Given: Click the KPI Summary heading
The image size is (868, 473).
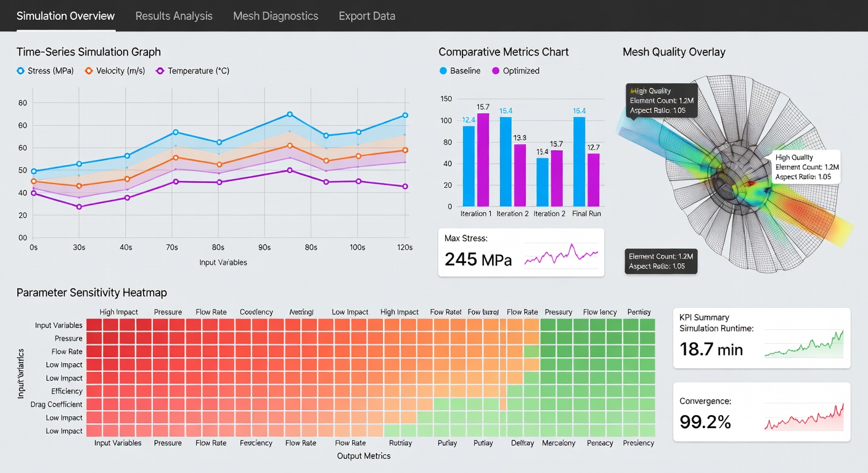Looking at the screenshot, I should pos(704,318).
